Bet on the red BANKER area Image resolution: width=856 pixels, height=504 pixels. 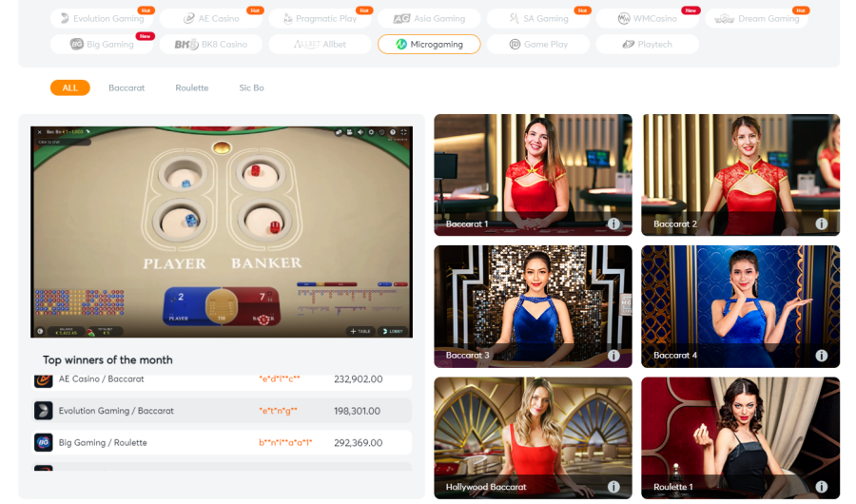click(x=260, y=306)
